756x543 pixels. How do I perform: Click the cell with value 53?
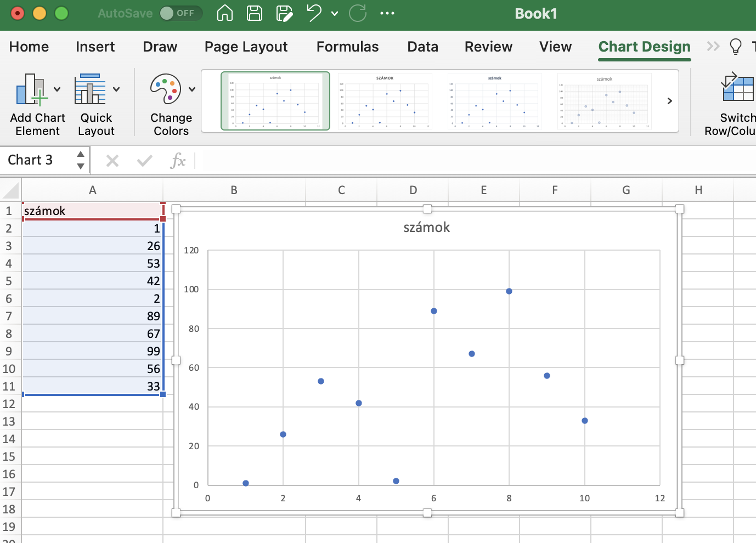click(x=92, y=264)
